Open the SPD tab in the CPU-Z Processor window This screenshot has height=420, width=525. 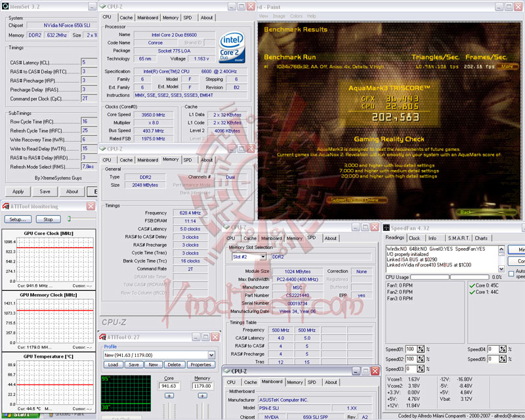click(x=188, y=18)
